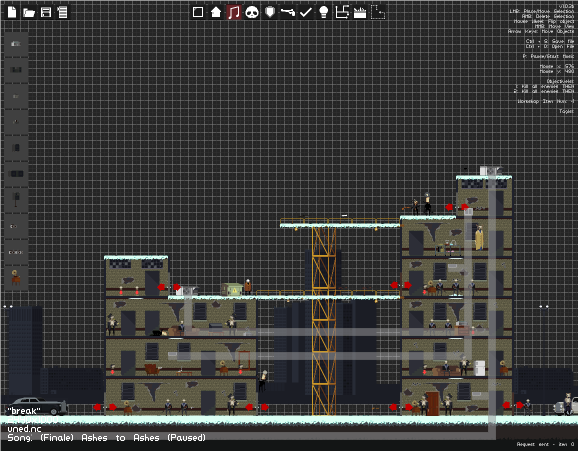Open a level with the folder icon
The width and height of the screenshot is (578, 451).
29,13
